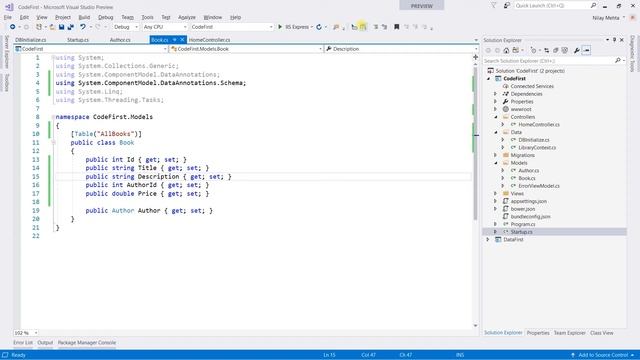
Task: Open the CodeFirst.Models.Book type dropdown
Action: (x=246, y=49)
